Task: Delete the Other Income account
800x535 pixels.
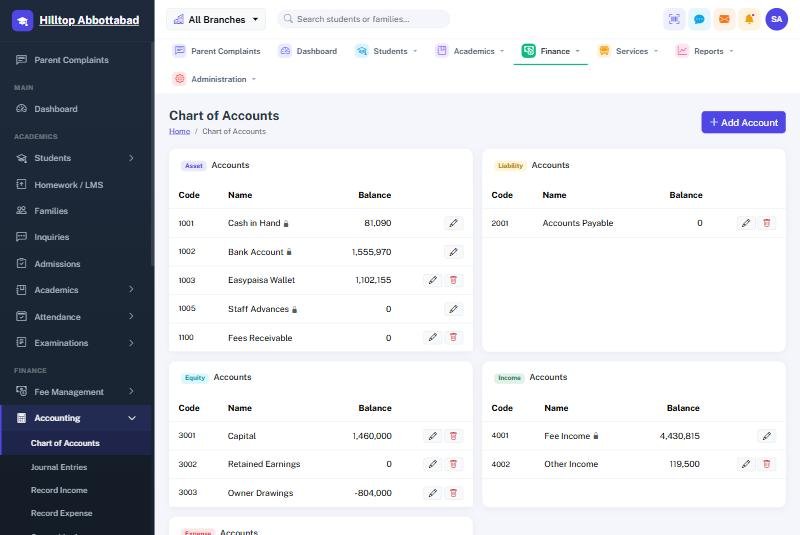Action: (x=766, y=464)
